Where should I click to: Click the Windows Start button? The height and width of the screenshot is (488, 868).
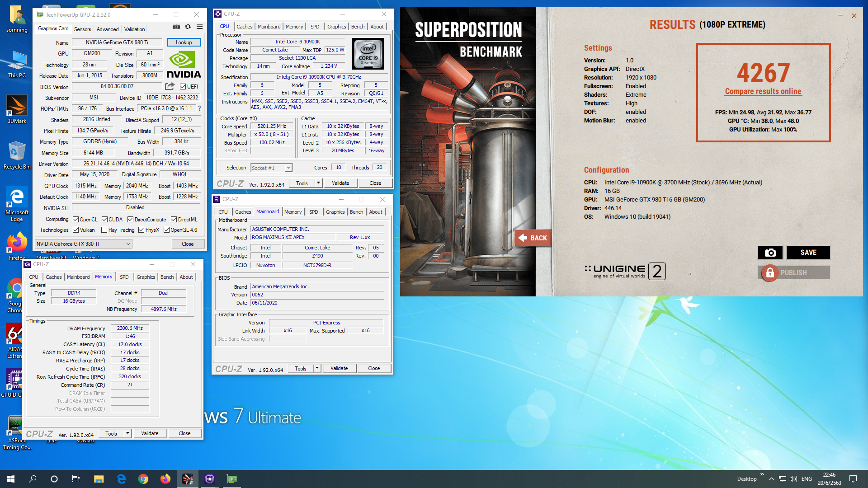(x=11, y=479)
